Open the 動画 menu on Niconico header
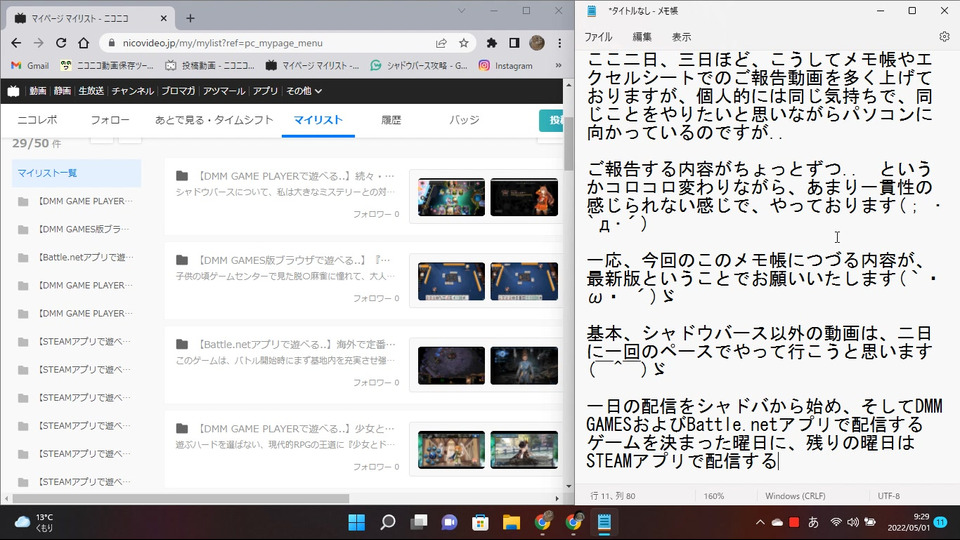 37,91
